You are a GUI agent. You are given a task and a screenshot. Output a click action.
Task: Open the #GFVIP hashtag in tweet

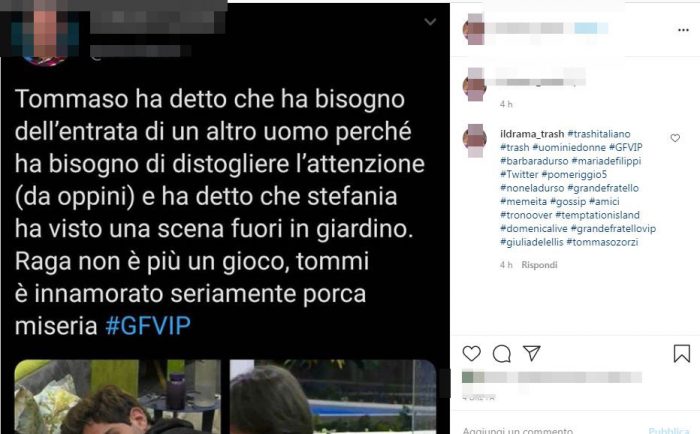coord(148,326)
